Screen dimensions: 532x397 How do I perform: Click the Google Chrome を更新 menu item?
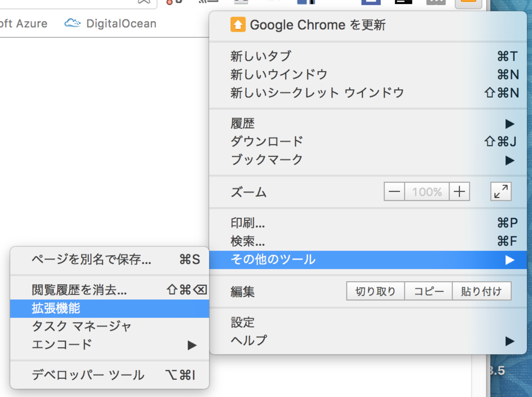(368, 25)
